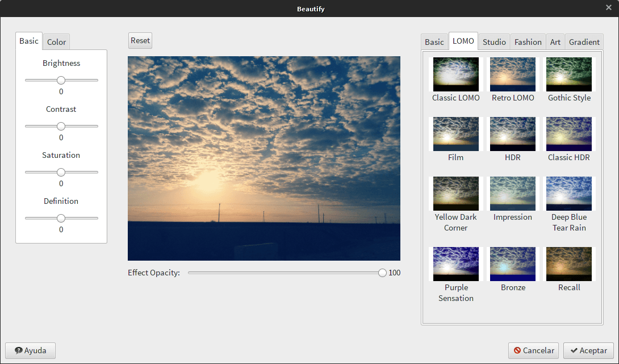Screen dimensions: 619x364
Task: Select the Deep Blue Tear Rain effect
Action: (x=568, y=194)
